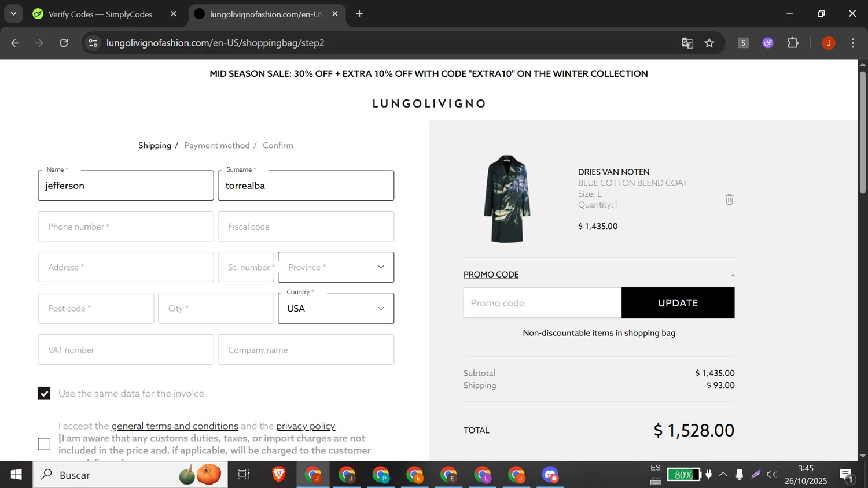
Task: Click the LUNGOLIVIGNO logo
Action: click(429, 103)
